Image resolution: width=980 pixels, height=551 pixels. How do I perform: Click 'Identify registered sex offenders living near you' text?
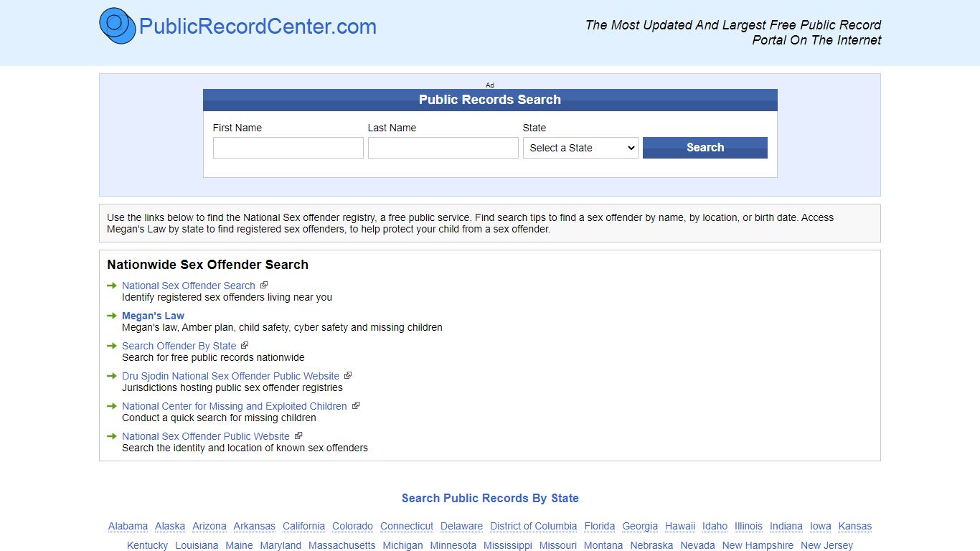pyautogui.click(x=227, y=297)
